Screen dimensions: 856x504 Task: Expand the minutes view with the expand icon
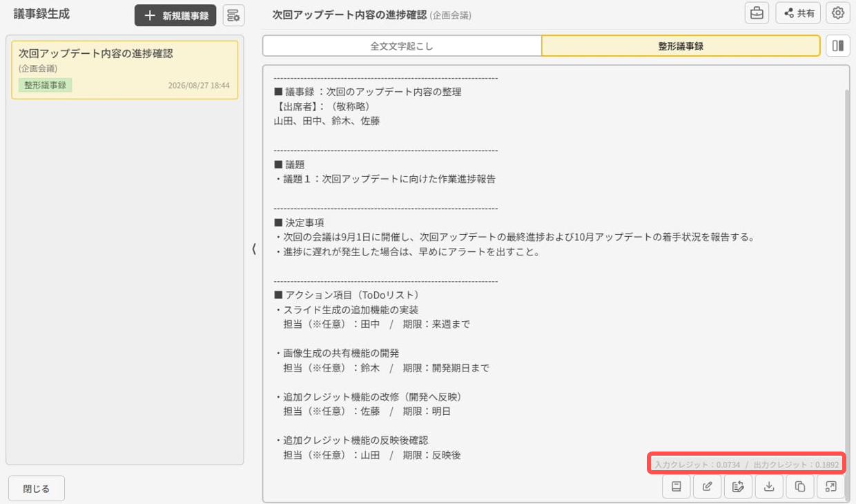point(830,487)
